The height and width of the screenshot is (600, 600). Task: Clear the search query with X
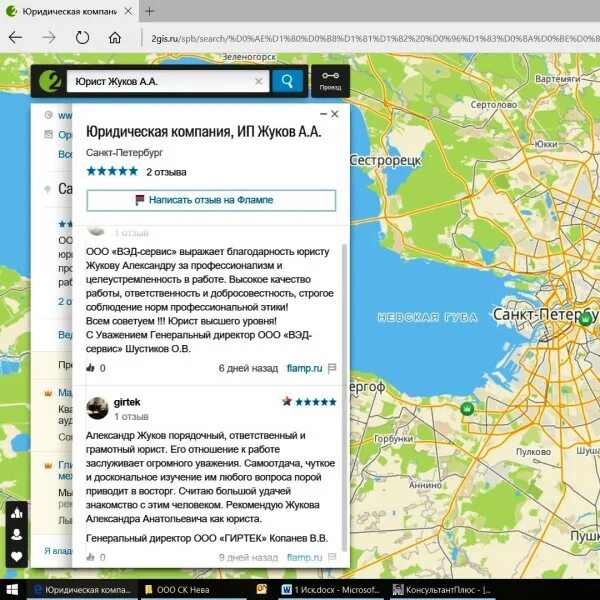coord(259,81)
